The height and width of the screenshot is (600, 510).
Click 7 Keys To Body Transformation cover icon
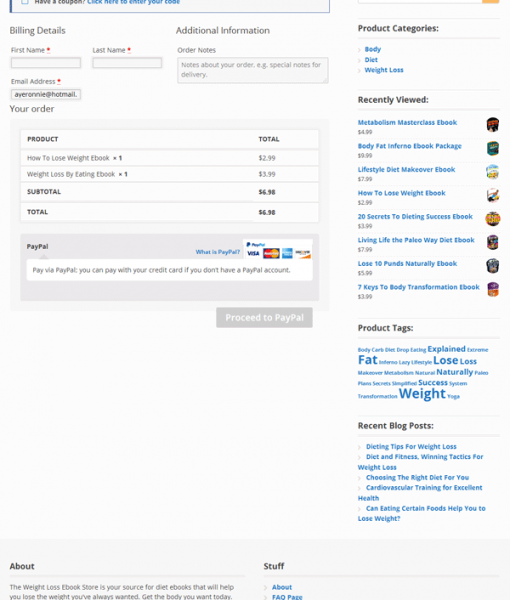[x=493, y=290]
